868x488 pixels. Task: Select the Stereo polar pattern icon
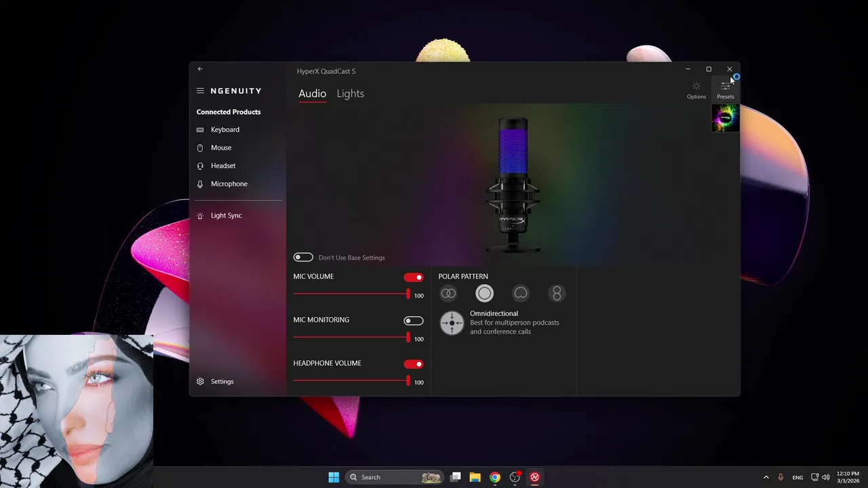coord(448,293)
